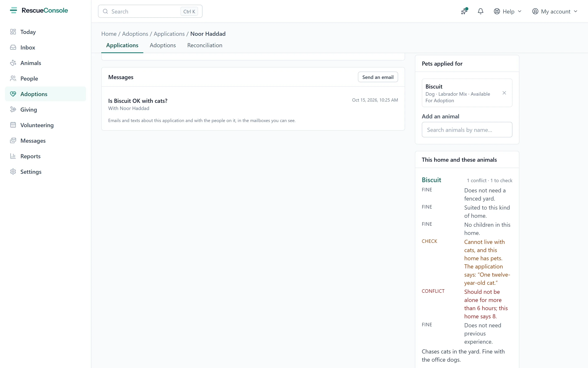The image size is (588, 368).
Task: Click the CHECK label about cats
Action: (429, 241)
